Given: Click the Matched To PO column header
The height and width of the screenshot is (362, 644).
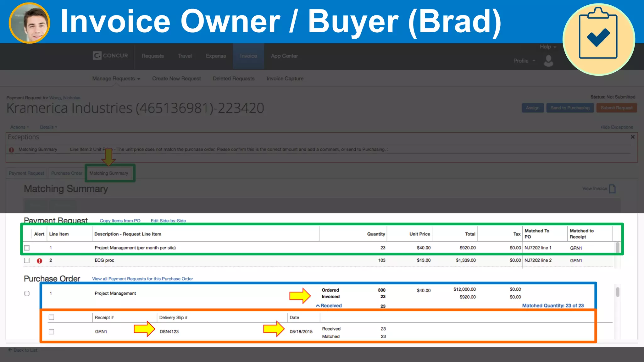Looking at the screenshot, I should tap(537, 234).
